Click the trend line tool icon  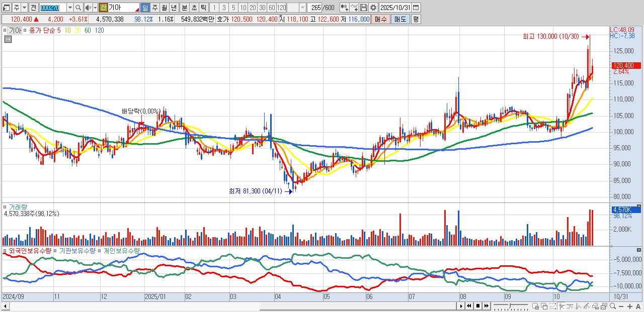pos(570,306)
